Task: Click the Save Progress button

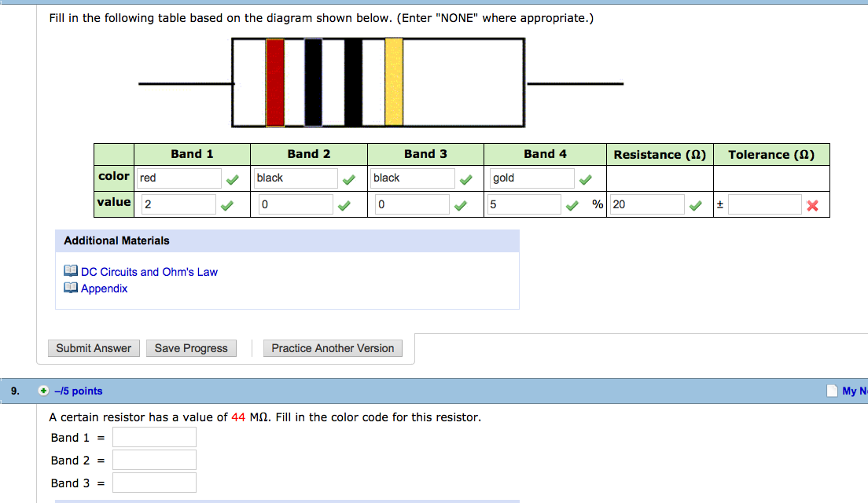Action: (x=191, y=348)
